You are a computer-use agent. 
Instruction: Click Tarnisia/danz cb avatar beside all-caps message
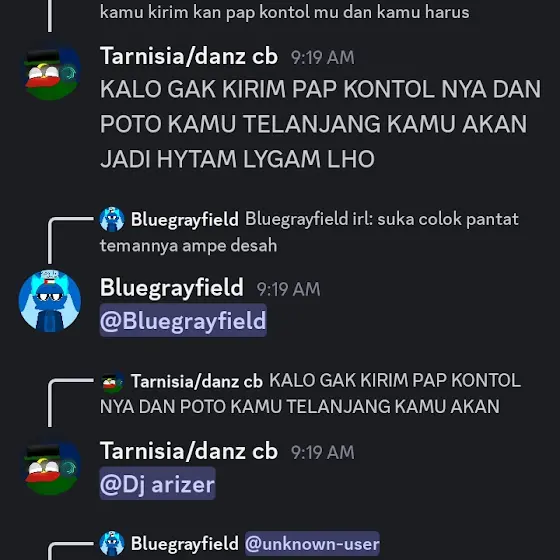[x=50, y=71]
